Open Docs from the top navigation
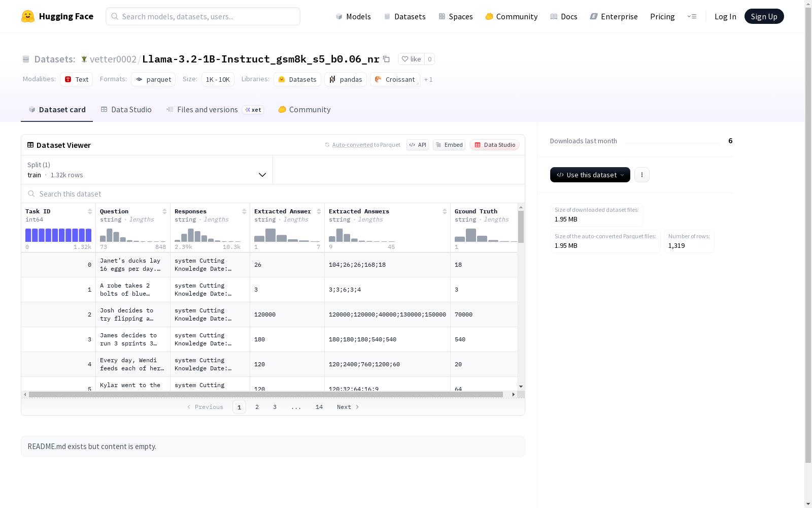This screenshot has width=812, height=508. tap(563, 16)
